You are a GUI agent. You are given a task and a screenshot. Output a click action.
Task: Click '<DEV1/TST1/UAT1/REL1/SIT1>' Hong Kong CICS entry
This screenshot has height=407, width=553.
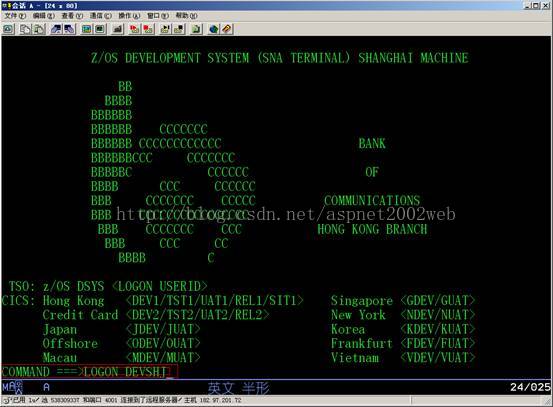[214, 300]
